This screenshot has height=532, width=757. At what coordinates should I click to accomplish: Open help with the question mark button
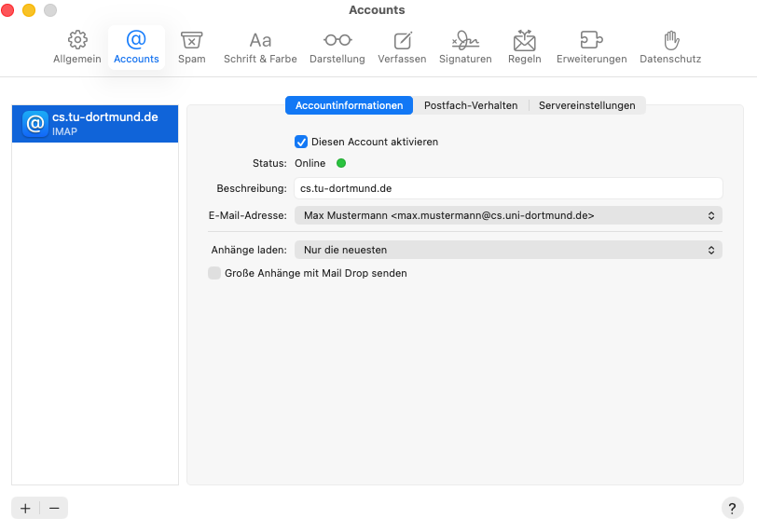(733, 508)
